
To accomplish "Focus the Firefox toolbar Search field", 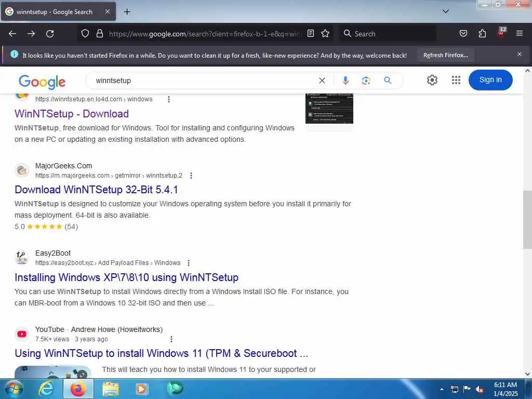I will (x=388, y=34).
